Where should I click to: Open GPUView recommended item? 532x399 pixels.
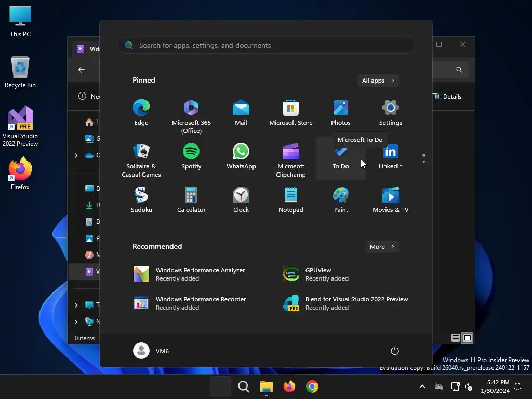tap(315, 274)
